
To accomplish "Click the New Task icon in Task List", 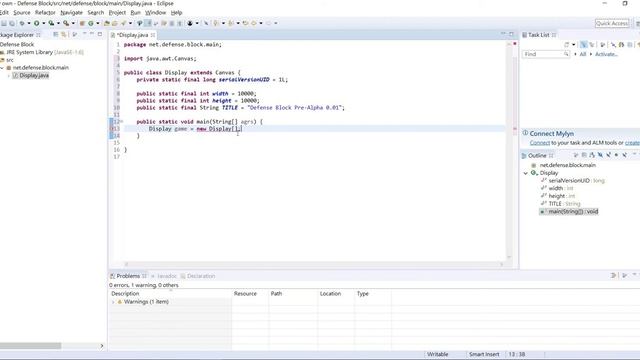I will 567,44.
